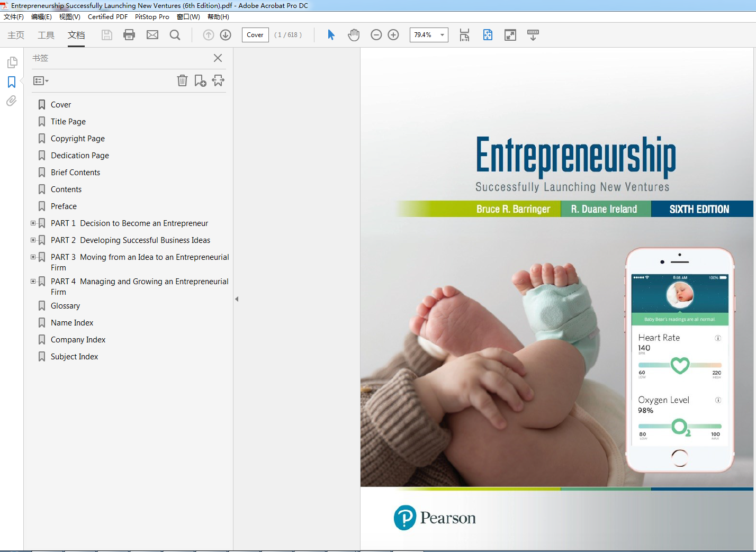
Task: Open the PitStop Pro menu
Action: click(152, 17)
